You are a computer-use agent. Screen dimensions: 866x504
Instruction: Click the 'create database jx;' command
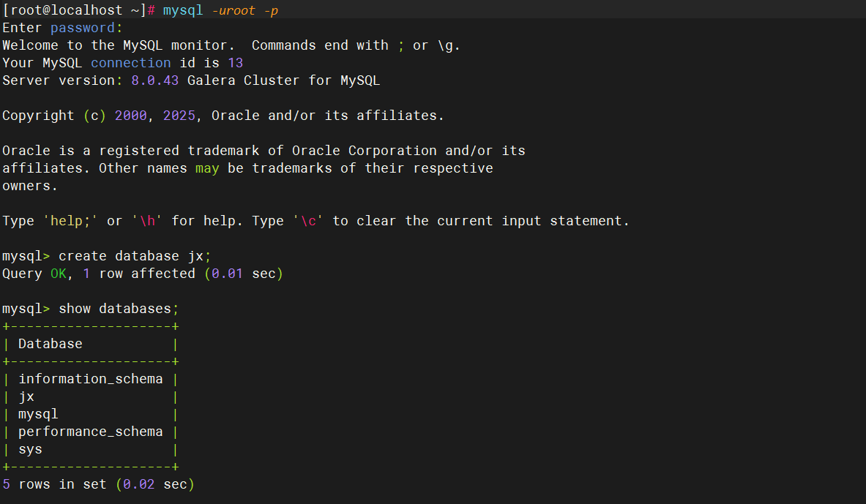135,256
